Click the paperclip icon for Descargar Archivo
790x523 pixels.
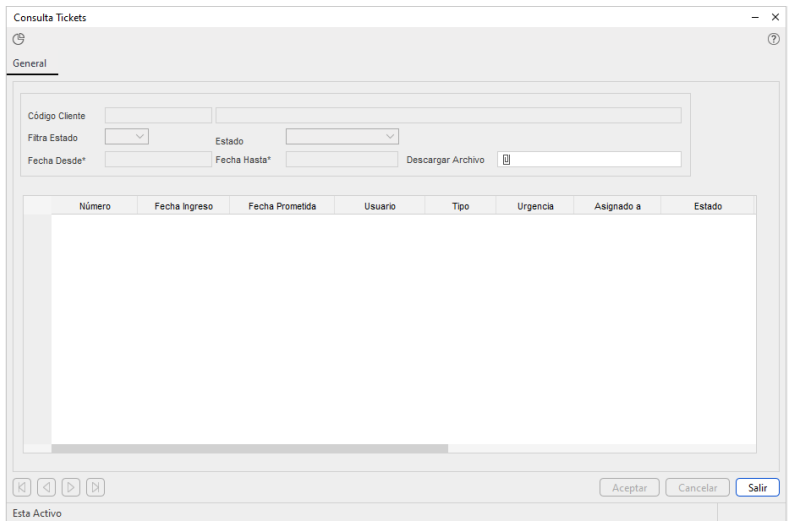click(x=506, y=159)
